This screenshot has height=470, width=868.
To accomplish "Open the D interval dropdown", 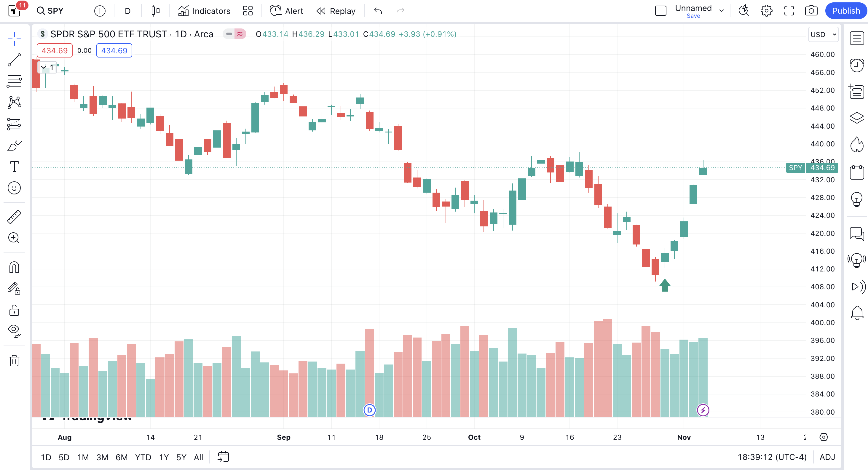I will point(127,10).
